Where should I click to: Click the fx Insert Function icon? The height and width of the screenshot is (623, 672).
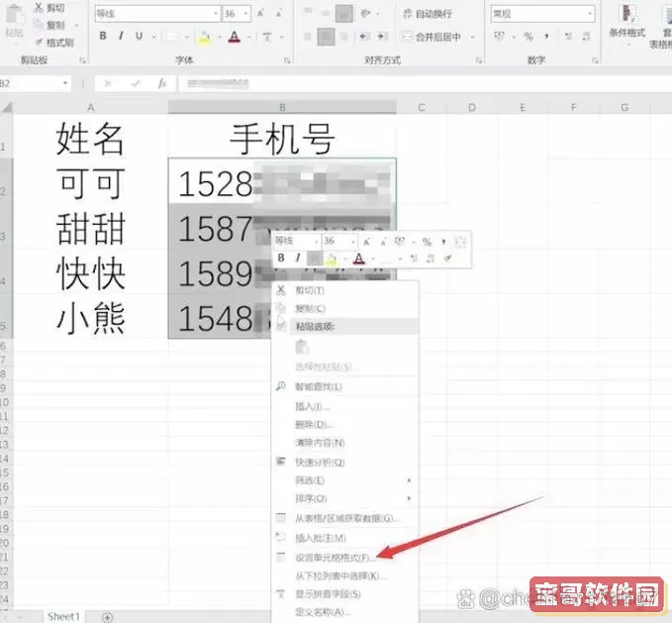click(162, 83)
